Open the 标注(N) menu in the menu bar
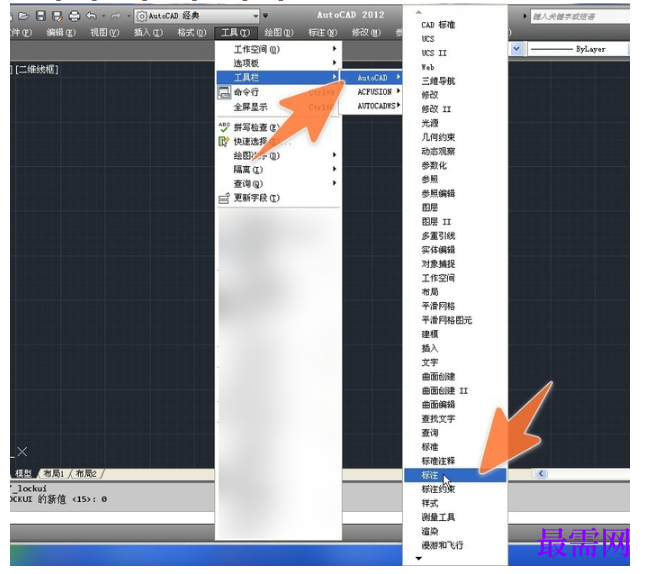 pyautogui.click(x=322, y=32)
